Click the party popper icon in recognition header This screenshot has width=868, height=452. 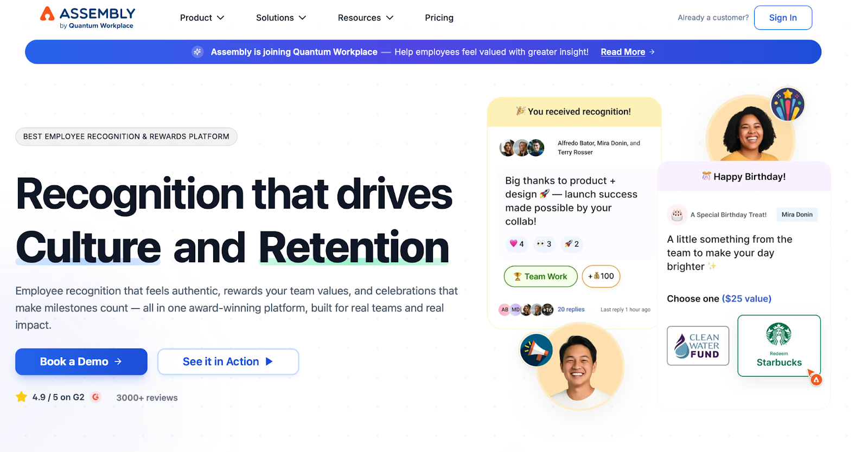pos(521,111)
